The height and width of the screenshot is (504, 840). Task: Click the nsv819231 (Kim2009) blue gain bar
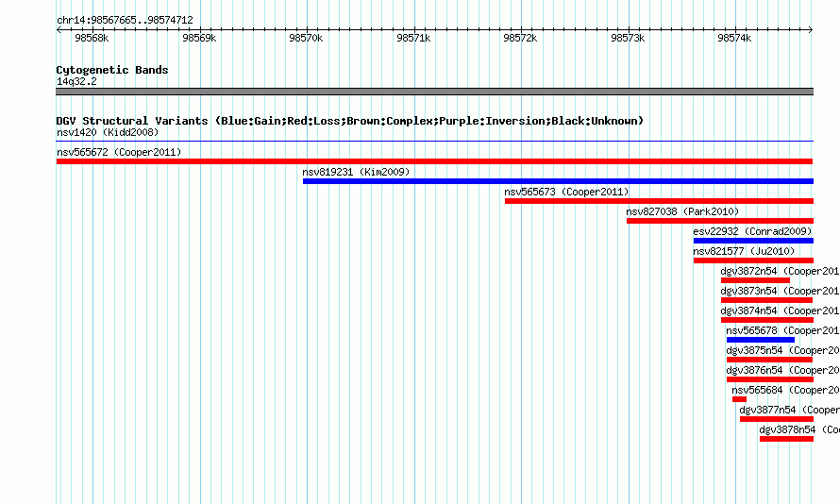click(x=558, y=181)
